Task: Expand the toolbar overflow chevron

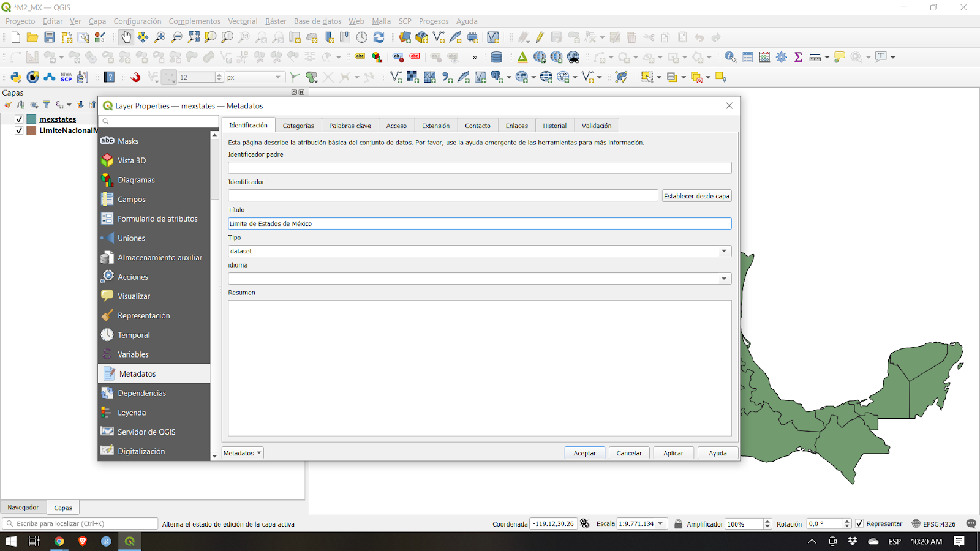Action: (475, 57)
